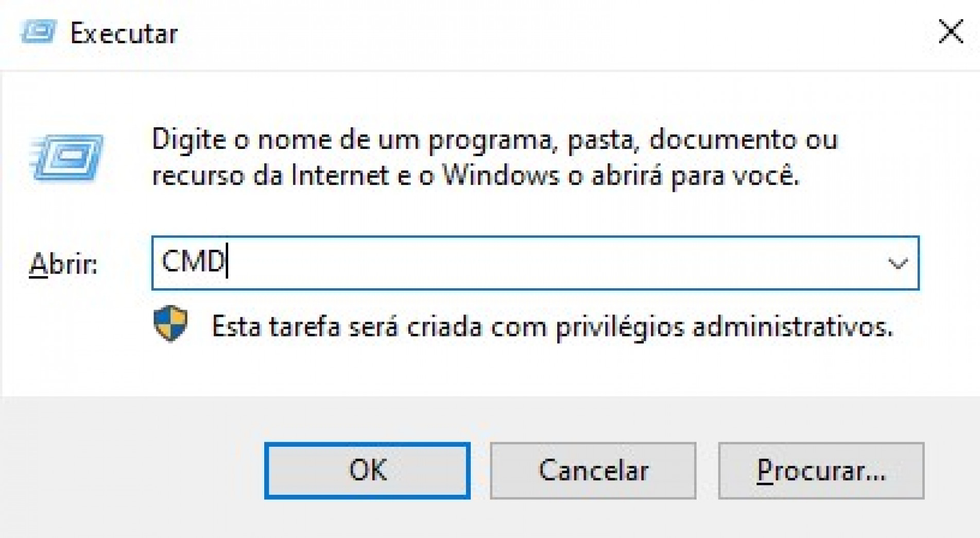Image resolution: width=980 pixels, height=538 pixels.
Task: Expand the Abrir history dropdown arrow
Action: pos(897,264)
